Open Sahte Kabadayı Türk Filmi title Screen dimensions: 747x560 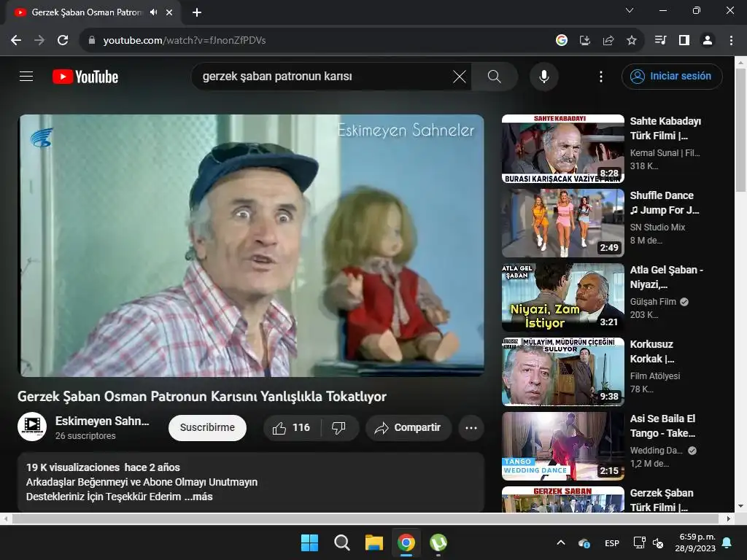(x=665, y=128)
